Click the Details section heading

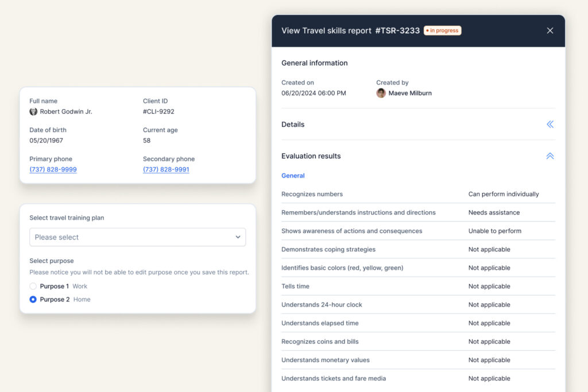(x=293, y=125)
